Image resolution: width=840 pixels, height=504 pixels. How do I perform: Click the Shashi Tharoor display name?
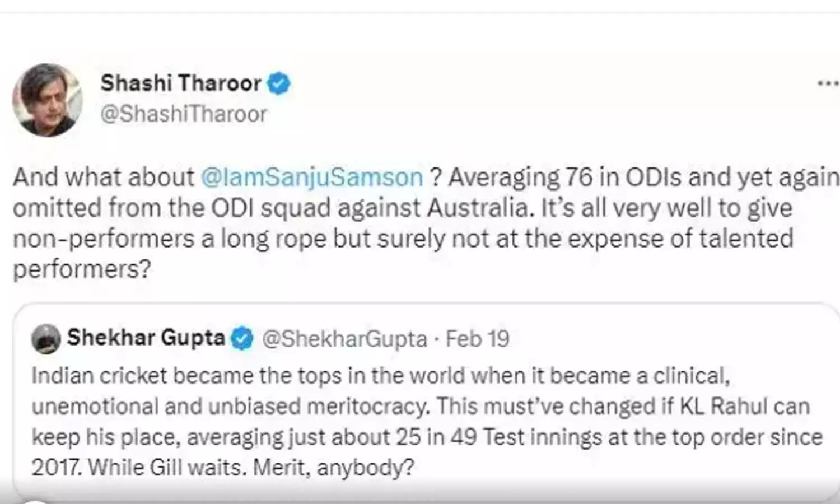click(180, 83)
